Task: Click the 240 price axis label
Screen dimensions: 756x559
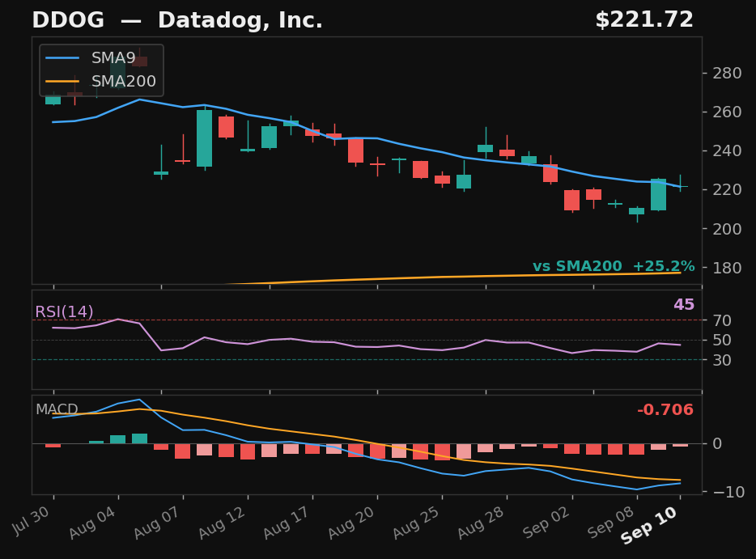Action: coord(727,150)
